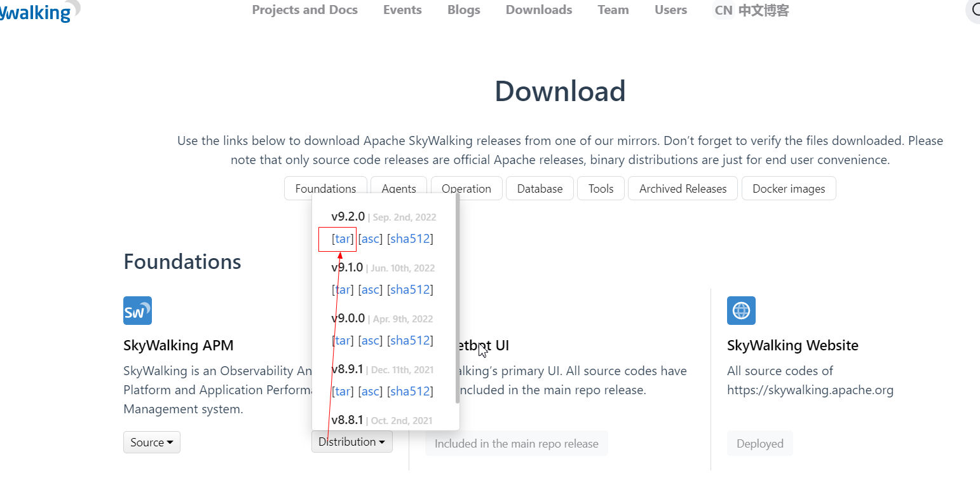This screenshot has width=980, height=501.
Task: Click the SkyWalking Website title
Action: (x=793, y=345)
